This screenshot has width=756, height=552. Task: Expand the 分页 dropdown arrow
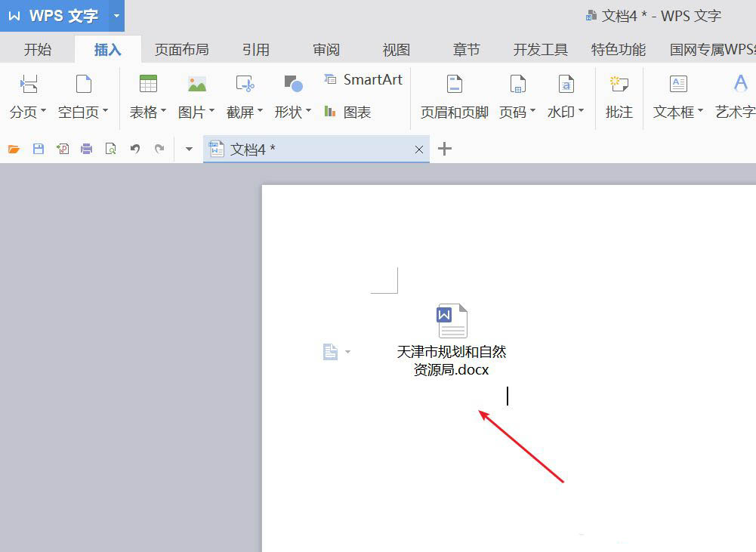(43, 111)
